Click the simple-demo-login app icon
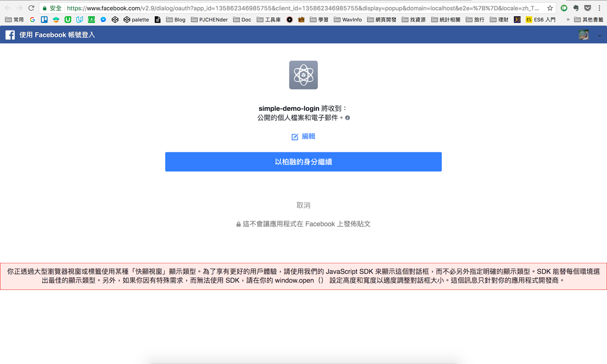 (x=303, y=75)
